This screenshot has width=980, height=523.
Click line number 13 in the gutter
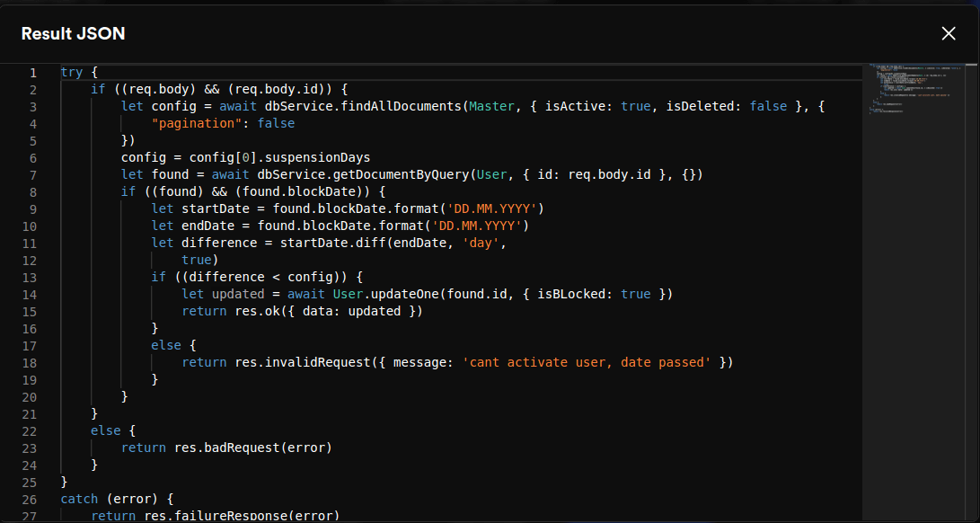coord(30,277)
